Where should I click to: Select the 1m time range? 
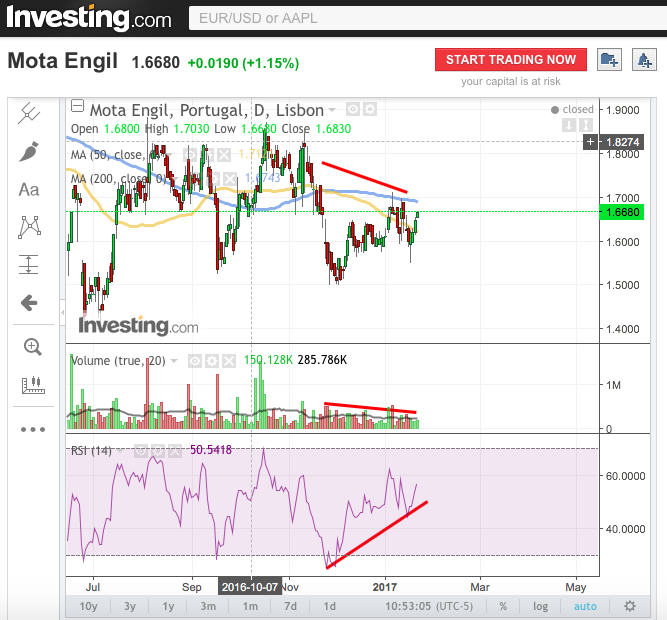[250, 606]
